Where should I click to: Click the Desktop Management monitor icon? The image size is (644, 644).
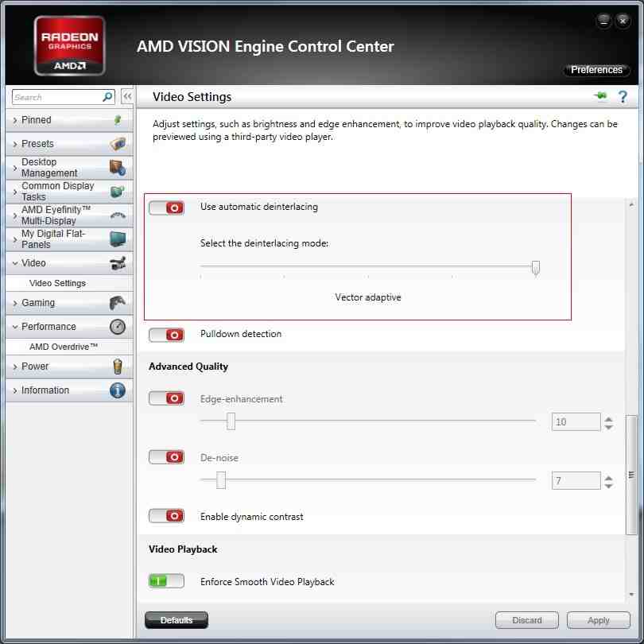coord(118,168)
